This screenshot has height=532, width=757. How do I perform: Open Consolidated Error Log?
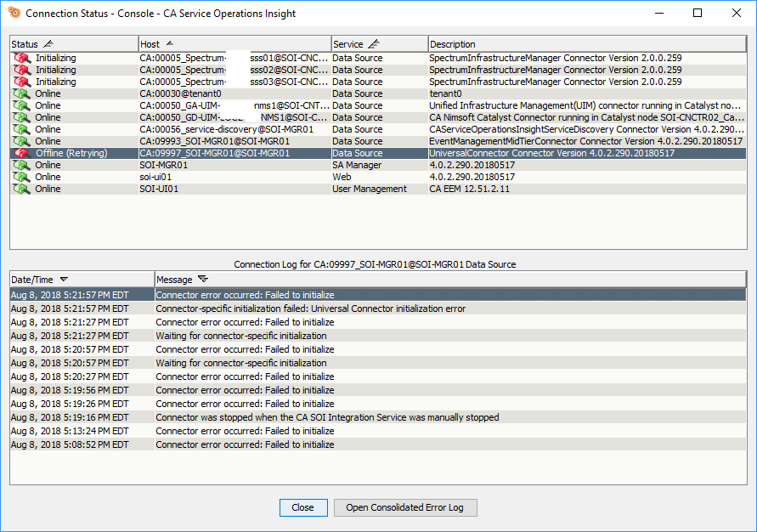coord(405,507)
